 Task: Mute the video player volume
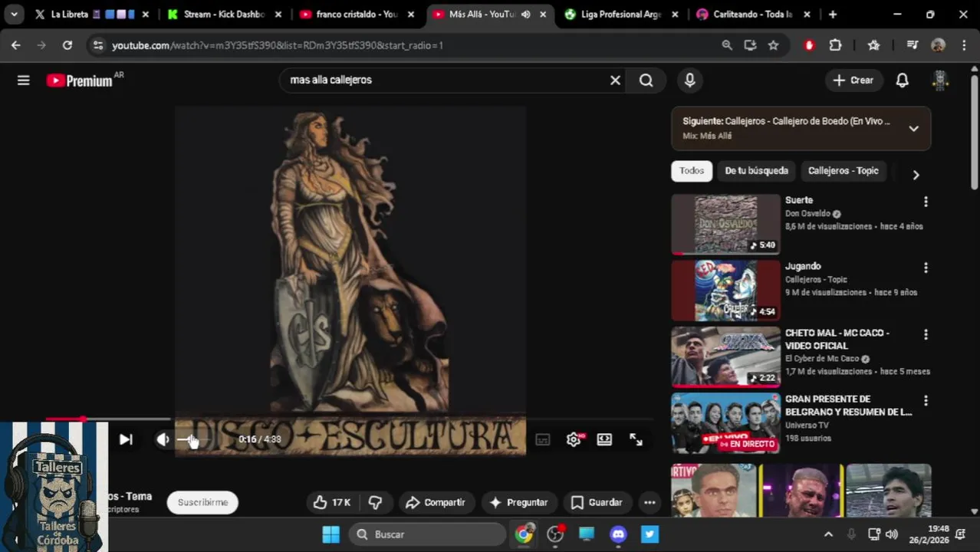click(163, 439)
